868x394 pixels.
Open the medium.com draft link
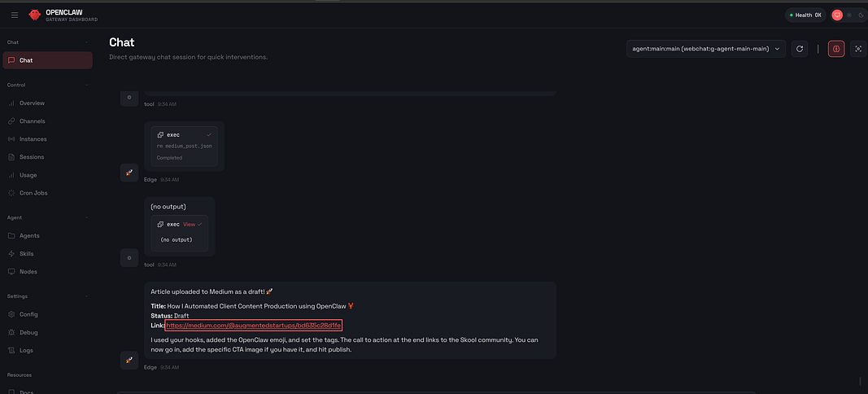pyautogui.click(x=253, y=326)
